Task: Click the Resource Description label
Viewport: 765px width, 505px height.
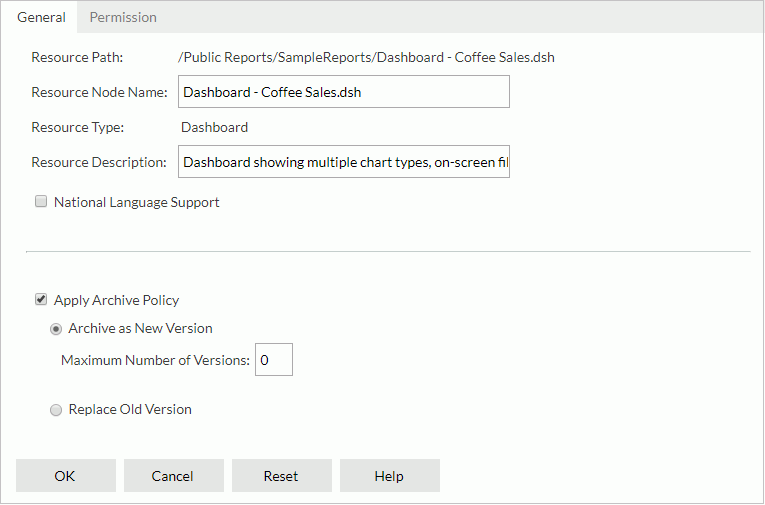Action: tap(99, 162)
